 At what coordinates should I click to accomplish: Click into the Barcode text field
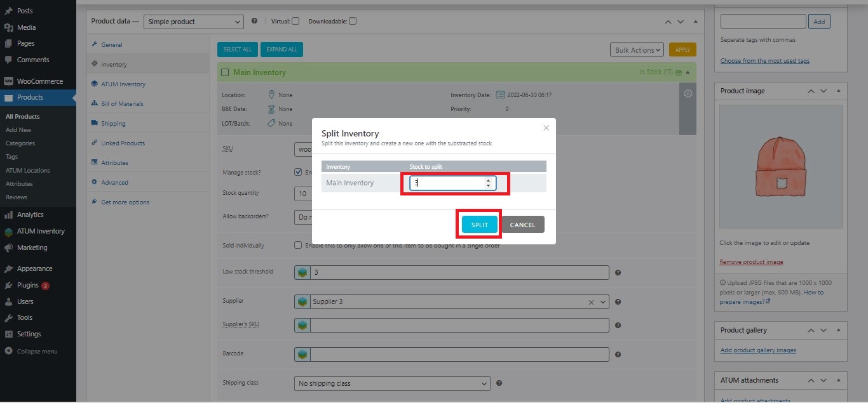pos(459,354)
